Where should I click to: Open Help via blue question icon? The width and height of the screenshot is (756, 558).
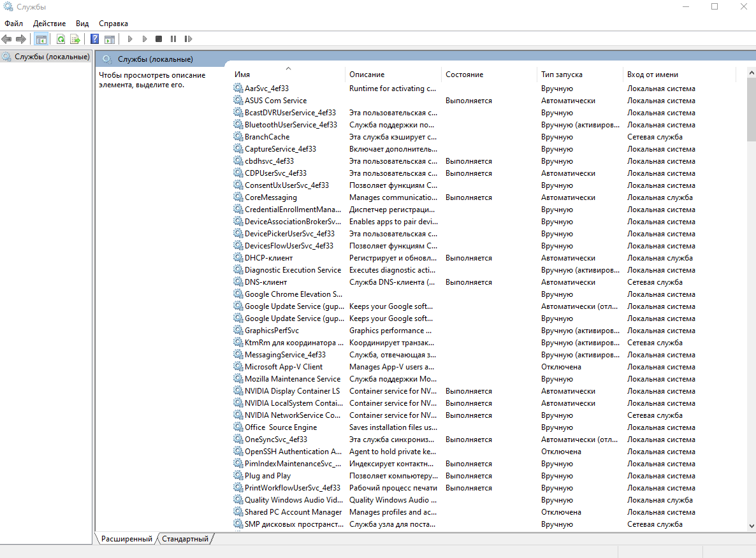tap(94, 39)
